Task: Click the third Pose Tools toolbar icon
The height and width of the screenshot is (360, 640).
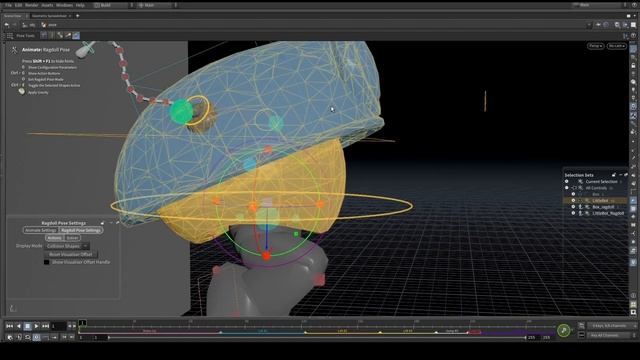Action: point(60,36)
